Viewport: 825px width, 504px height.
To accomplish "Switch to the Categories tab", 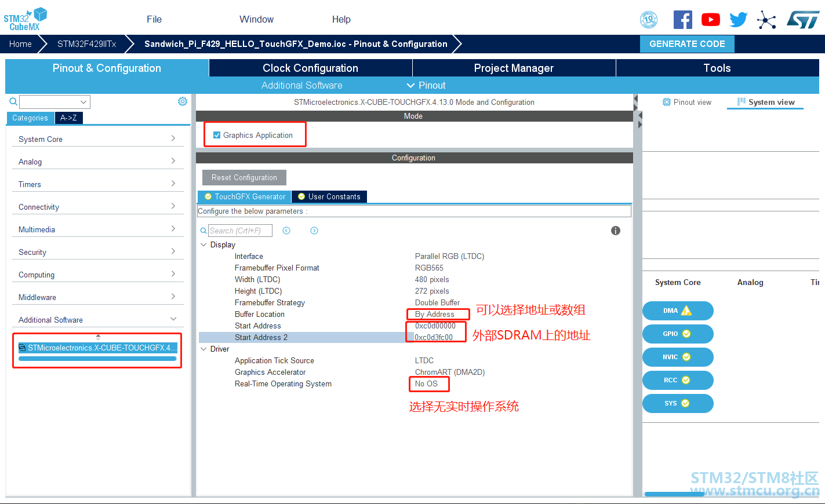I will point(30,118).
